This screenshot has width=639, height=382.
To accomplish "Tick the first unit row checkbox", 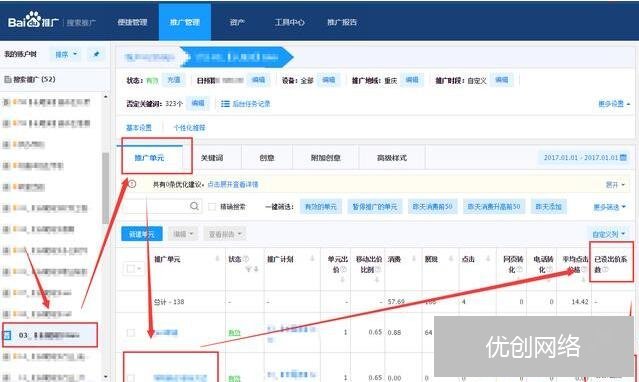I will pyautogui.click(x=130, y=333).
